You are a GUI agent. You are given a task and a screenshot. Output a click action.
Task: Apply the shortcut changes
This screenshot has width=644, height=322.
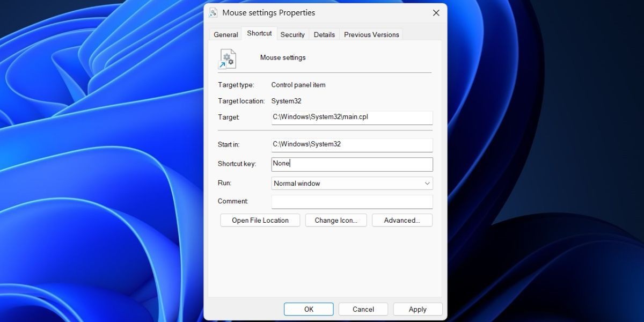tap(418, 309)
